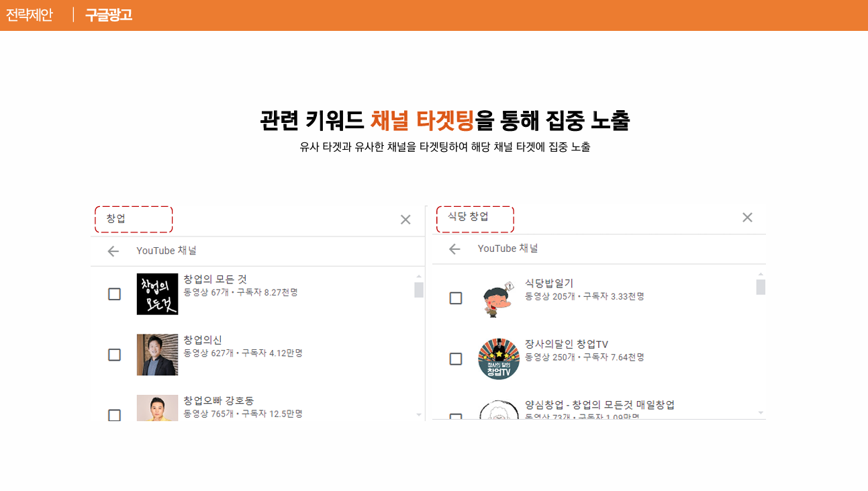Screen dimensions: 868x491
Task: Click 창업의 모든 것 channel logo
Action: tap(157, 294)
